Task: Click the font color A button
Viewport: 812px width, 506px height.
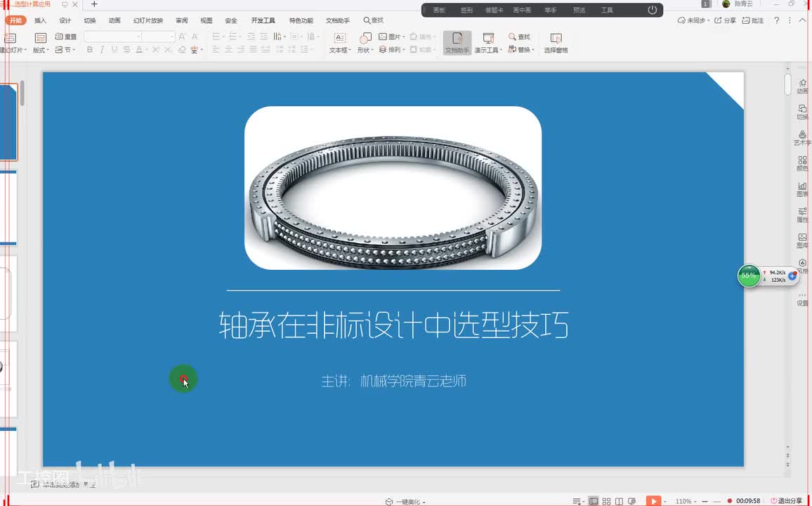Action: (x=139, y=50)
